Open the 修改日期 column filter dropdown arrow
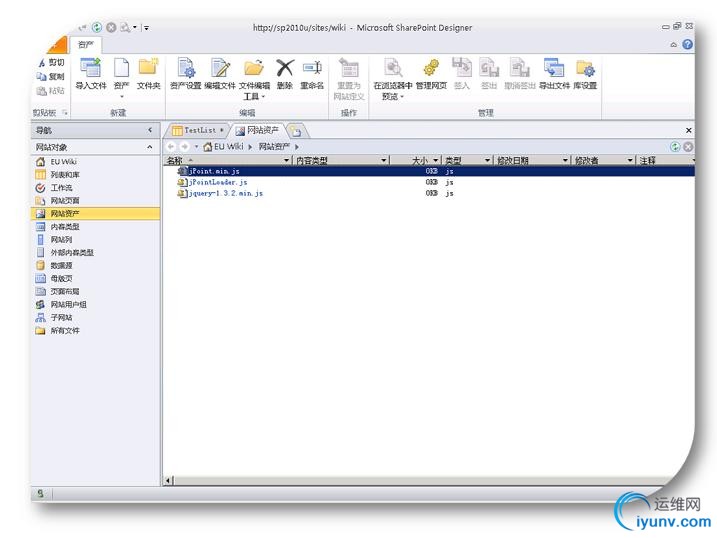717x538 pixels. (565, 160)
